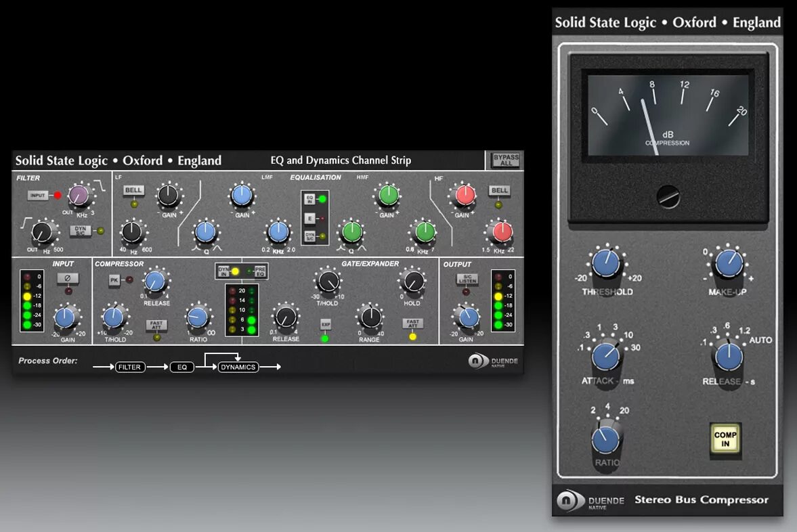The width and height of the screenshot is (797, 532).
Task: Click the purple low-pass filter kHz knob
Action: coord(79,195)
